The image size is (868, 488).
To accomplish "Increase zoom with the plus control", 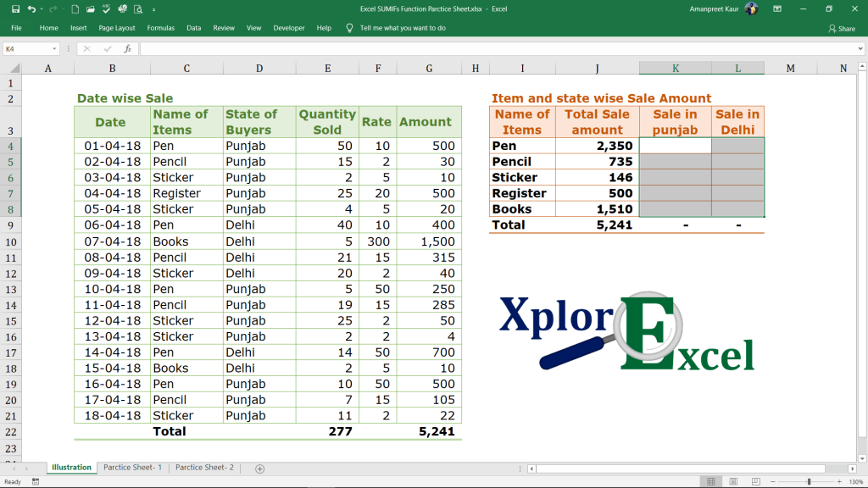I will [x=840, y=480].
